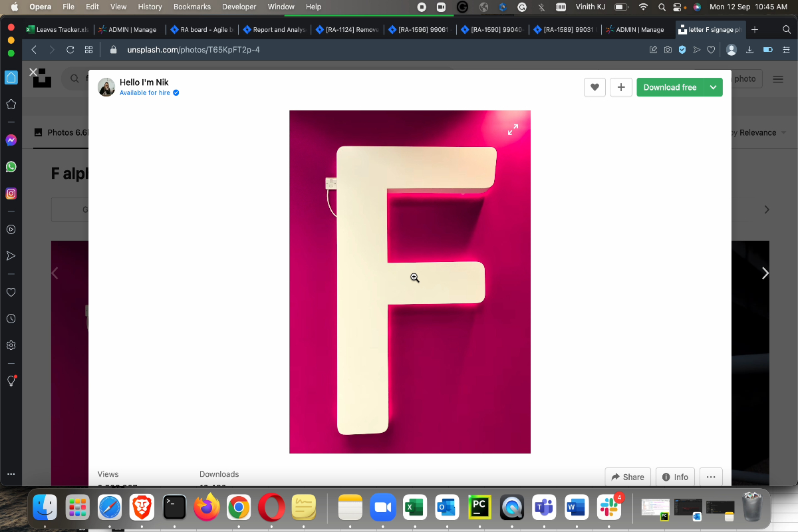Like the photo with heart button
Image resolution: width=798 pixels, height=532 pixels.
click(x=595, y=87)
